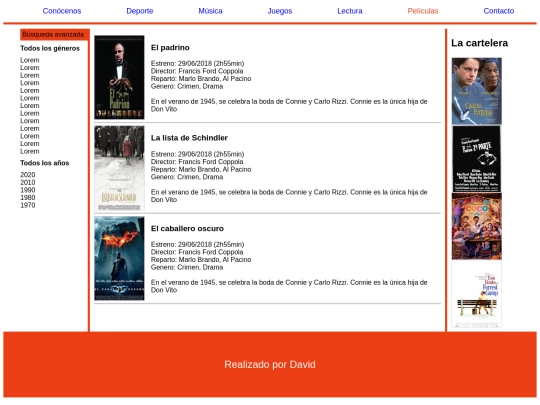Open the Lectura section
The height and width of the screenshot is (405, 540).
[350, 11]
